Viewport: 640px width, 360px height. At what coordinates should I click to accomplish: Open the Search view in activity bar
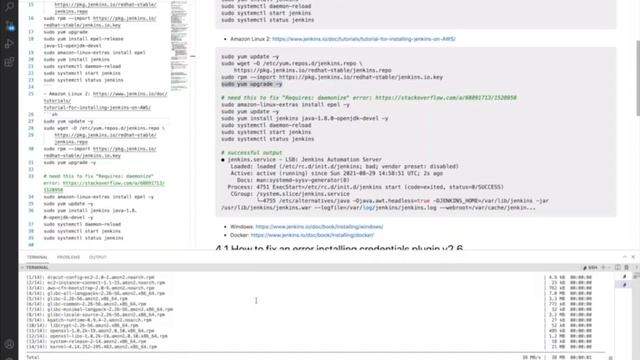pos(9,6)
